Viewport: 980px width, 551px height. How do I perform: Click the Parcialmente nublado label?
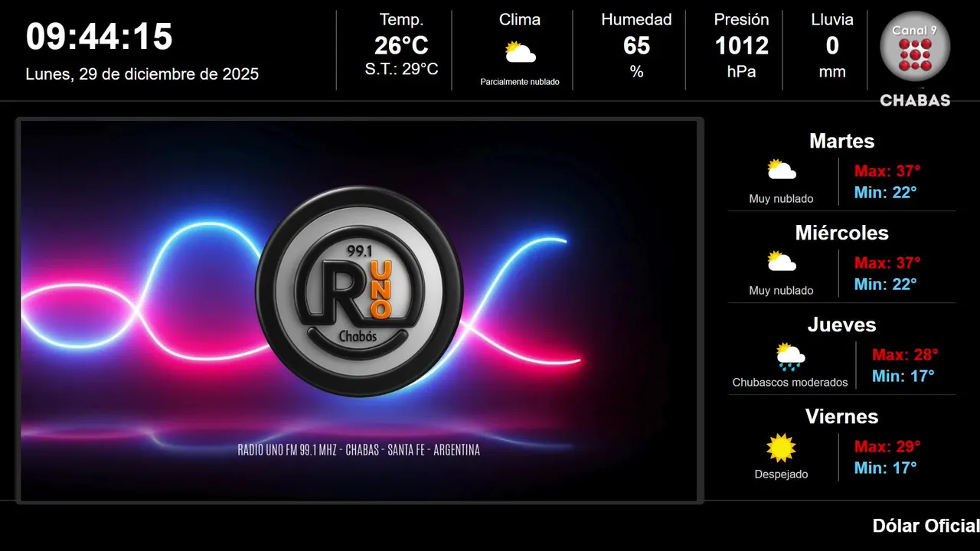[x=520, y=82]
